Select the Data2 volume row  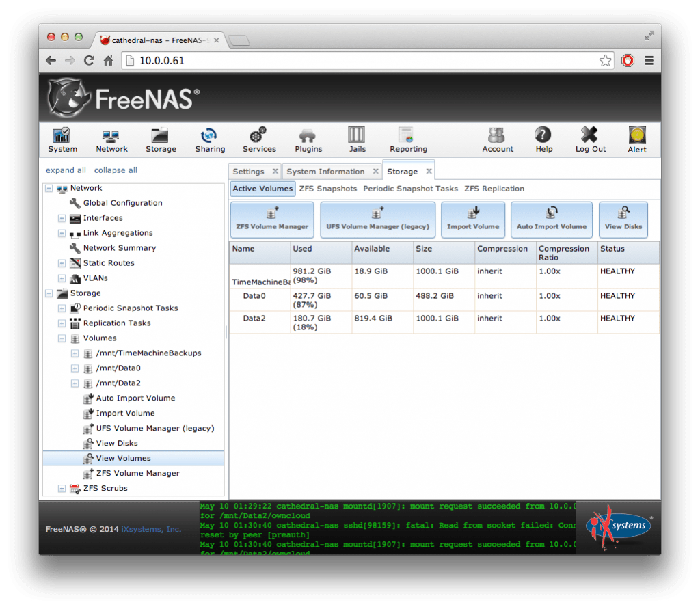tap(444, 322)
